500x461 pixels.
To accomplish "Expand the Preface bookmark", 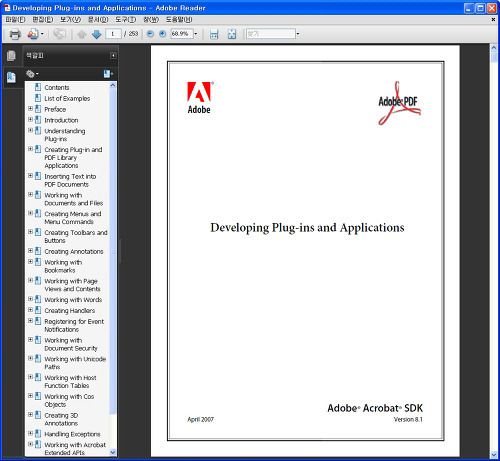I will (x=30, y=109).
